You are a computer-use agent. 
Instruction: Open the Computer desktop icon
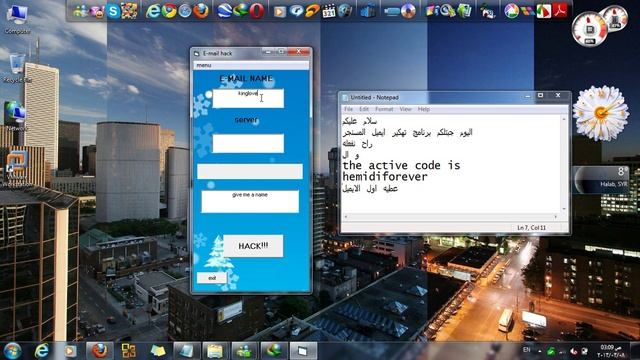tap(18, 18)
